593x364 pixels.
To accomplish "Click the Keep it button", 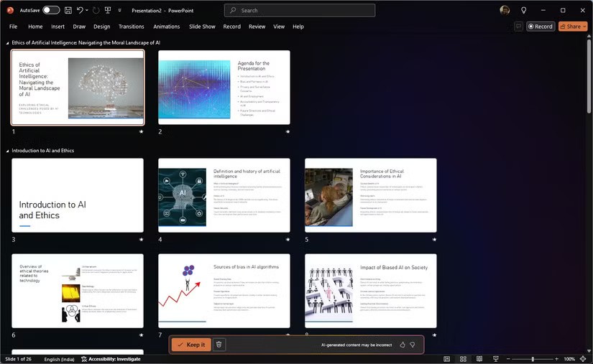I will click(x=191, y=345).
